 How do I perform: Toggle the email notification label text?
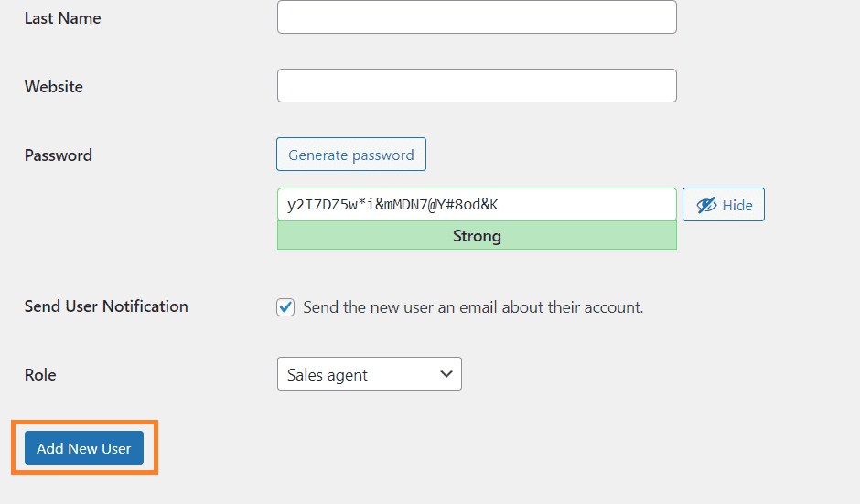point(473,307)
